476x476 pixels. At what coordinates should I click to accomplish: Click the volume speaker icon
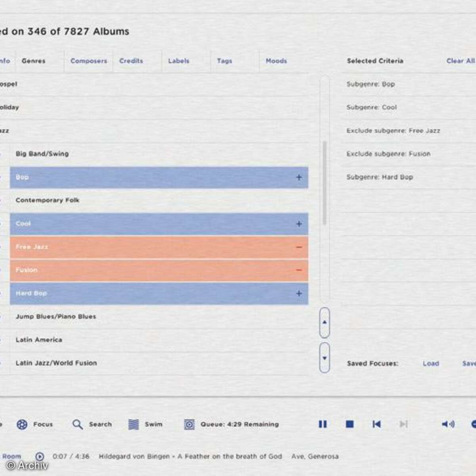(x=448, y=424)
